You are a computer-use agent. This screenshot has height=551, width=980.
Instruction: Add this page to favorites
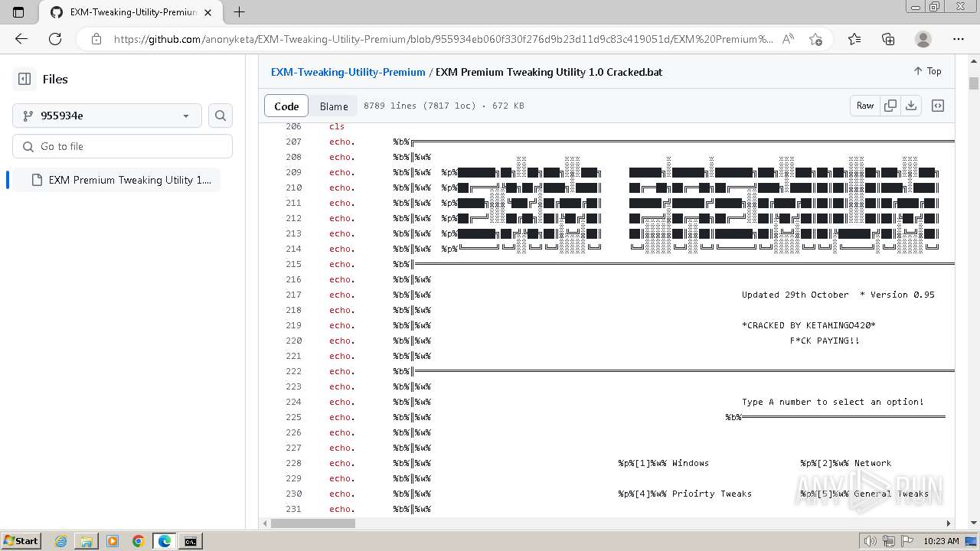point(815,39)
